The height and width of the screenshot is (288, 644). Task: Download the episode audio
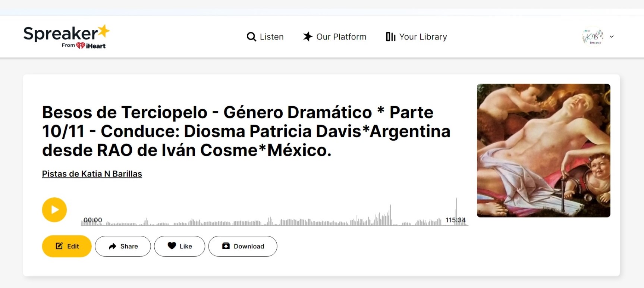243,246
